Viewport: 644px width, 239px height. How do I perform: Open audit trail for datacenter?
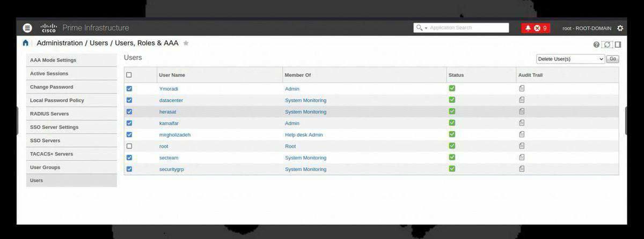click(522, 100)
